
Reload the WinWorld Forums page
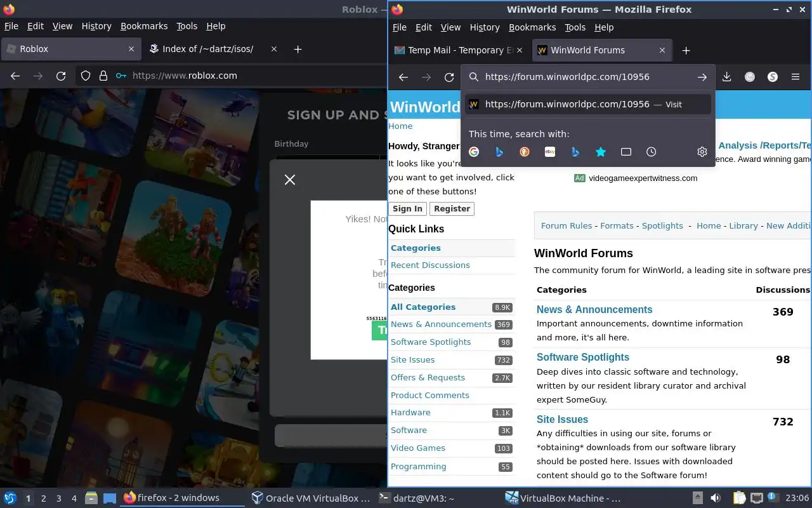coord(449,77)
